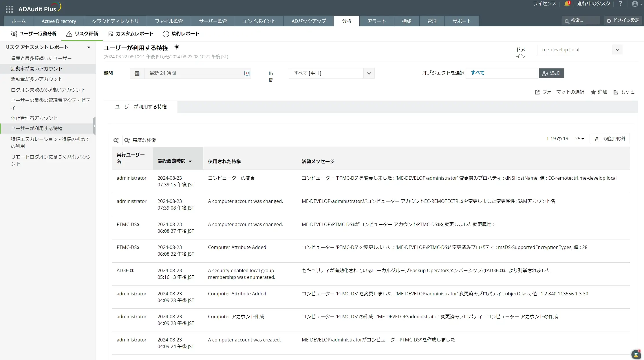Viewport: 644px width, 360px height.
Task: Click the ユーザー行動分析 icon
Action: pyautogui.click(x=14, y=34)
